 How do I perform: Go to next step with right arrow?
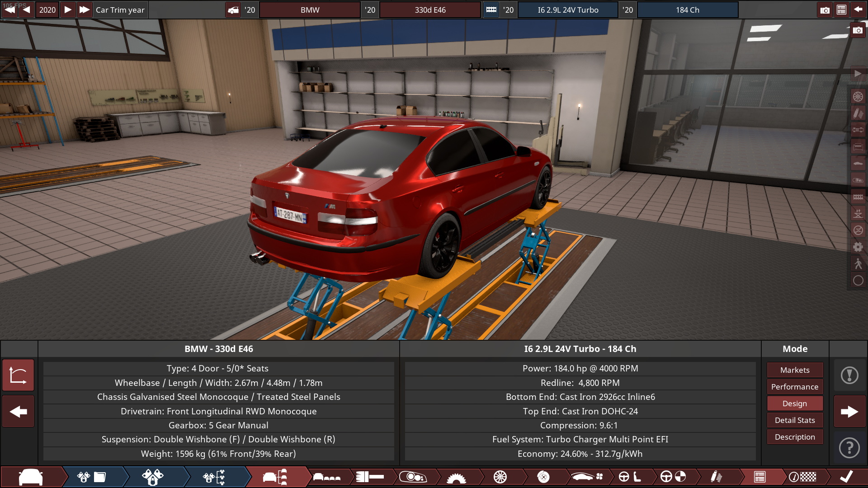click(849, 411)
